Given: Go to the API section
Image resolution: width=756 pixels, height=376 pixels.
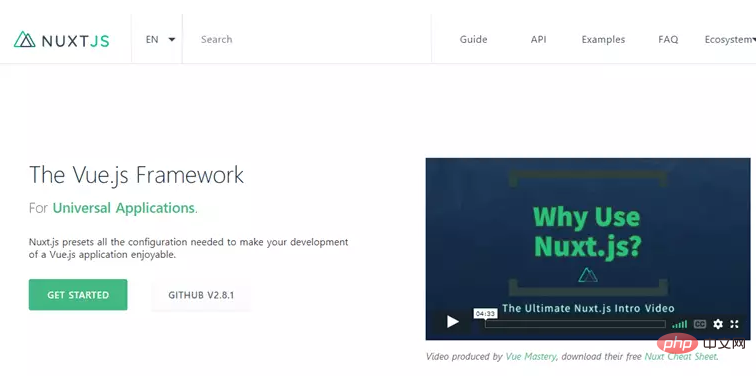Looking at the screenshot, I should (539, 40).
